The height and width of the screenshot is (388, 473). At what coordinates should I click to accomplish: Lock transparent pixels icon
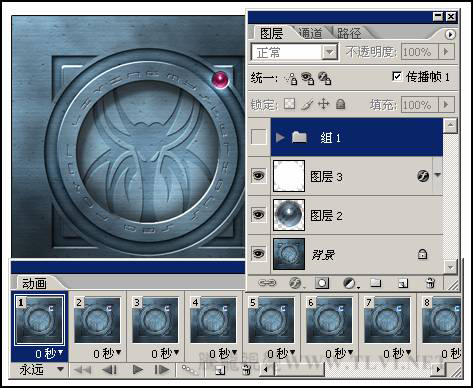(289, 104)
